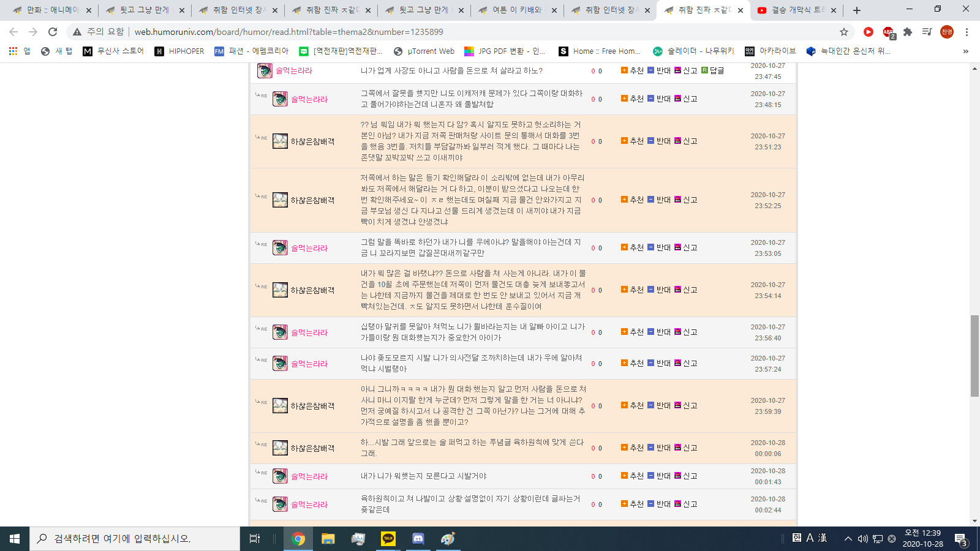
Task: Open a new tab with the plus button
Action: 857,10
